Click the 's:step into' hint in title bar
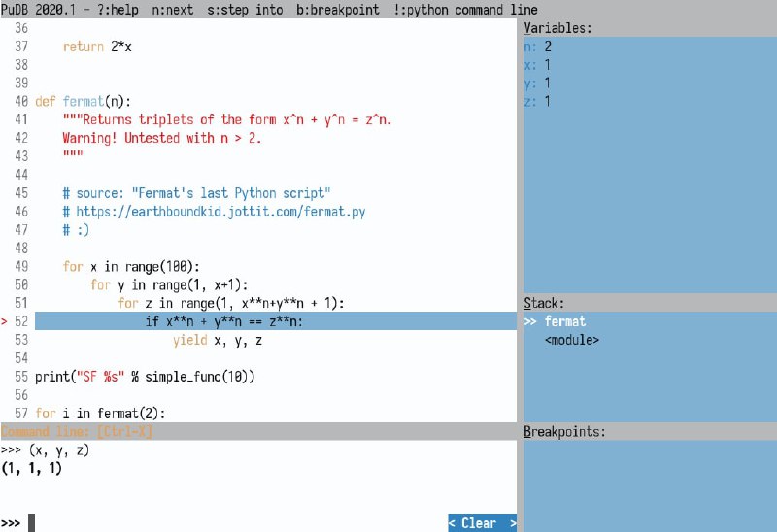777x532 pixels. 245,10
